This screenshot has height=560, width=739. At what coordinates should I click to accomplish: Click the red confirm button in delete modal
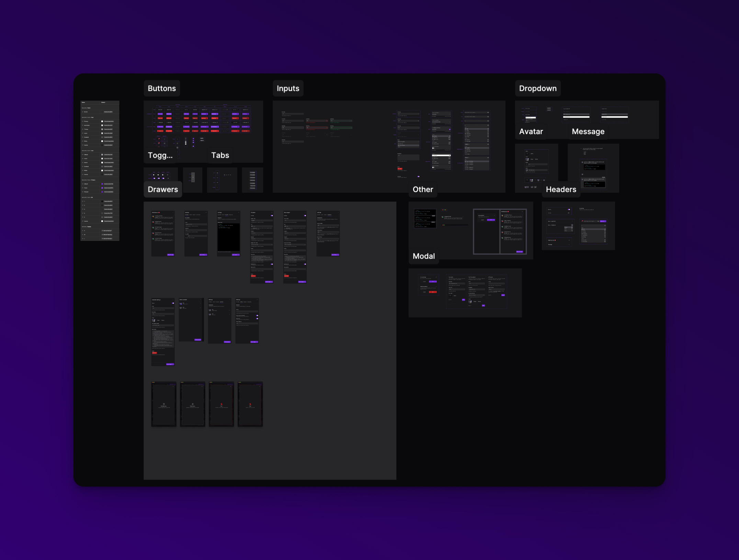click(x=433, y=292)
